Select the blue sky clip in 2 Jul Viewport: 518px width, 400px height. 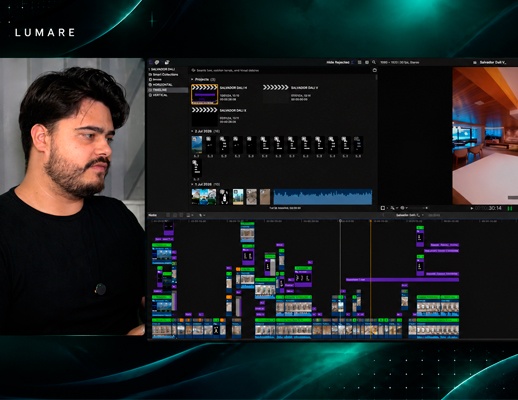pos(197,145)
